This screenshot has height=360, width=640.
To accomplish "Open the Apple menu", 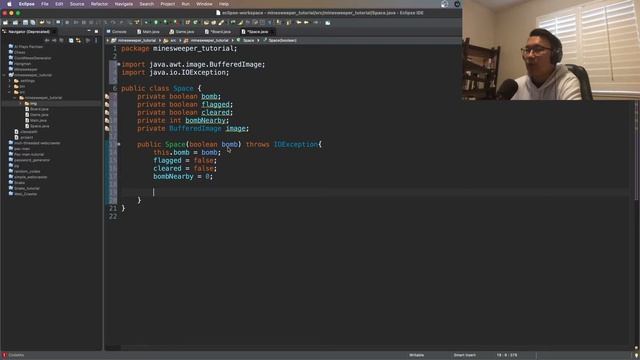I will click(x=9, y=4).
